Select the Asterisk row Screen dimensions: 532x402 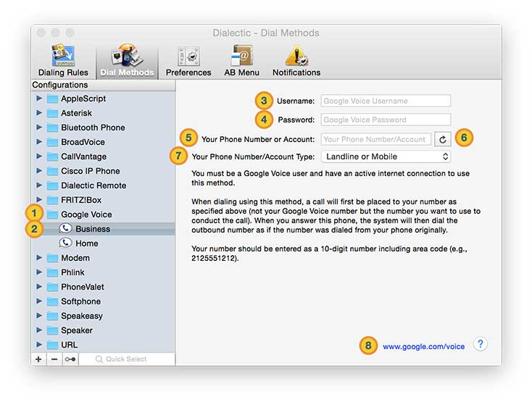(103, 113)
